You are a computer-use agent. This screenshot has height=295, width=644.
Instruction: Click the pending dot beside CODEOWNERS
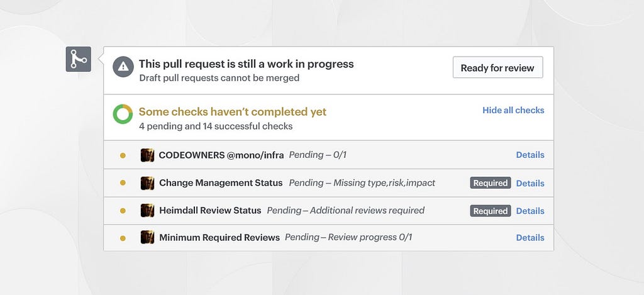123,155
